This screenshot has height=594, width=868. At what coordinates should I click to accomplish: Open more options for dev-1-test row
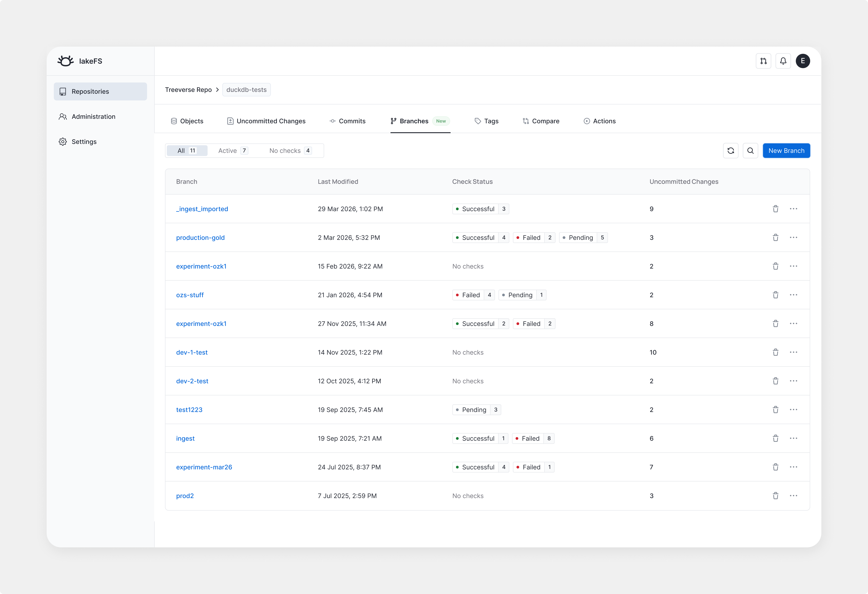click(794, 352)
